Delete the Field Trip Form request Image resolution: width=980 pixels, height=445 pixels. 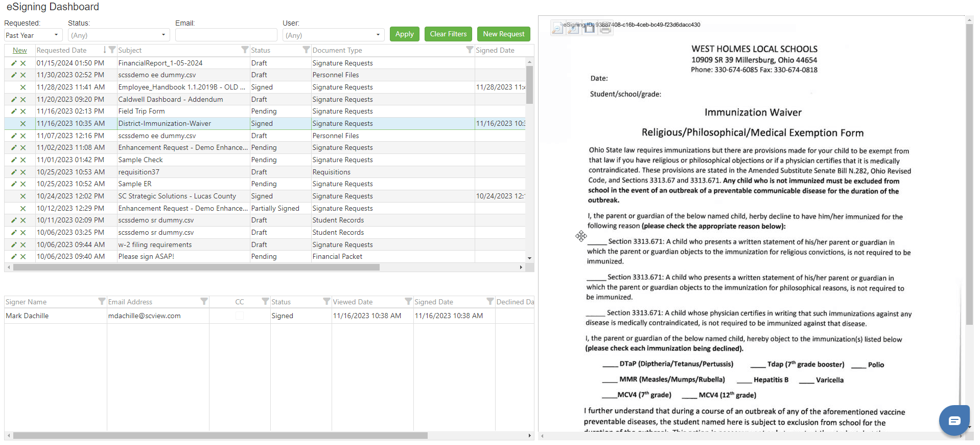point(23,111)
